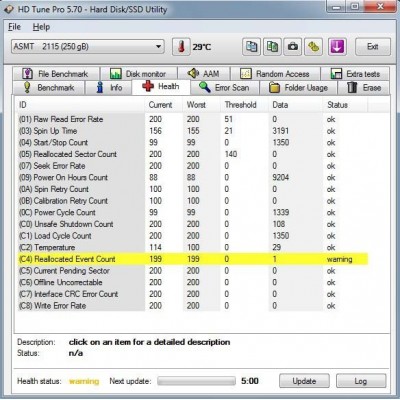Select the Power On Hours Count row
Screen dimensions: 400x400
click(x=193, y=177)
